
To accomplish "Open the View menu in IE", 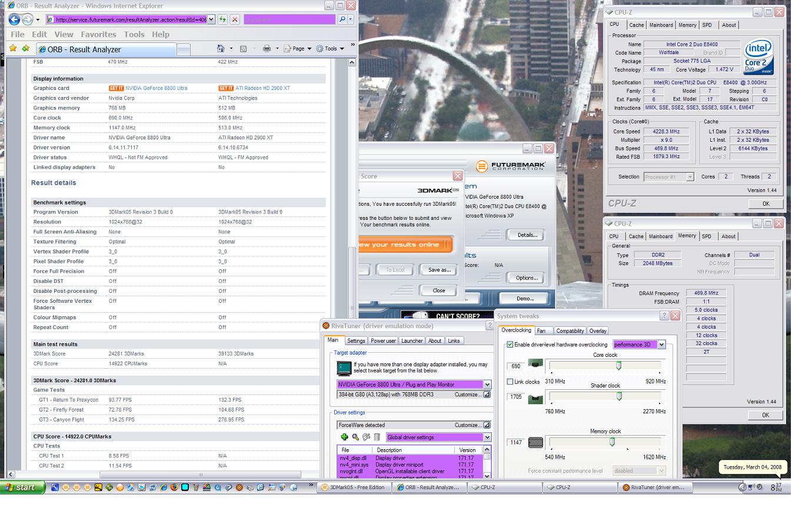I will pos(64,35).
